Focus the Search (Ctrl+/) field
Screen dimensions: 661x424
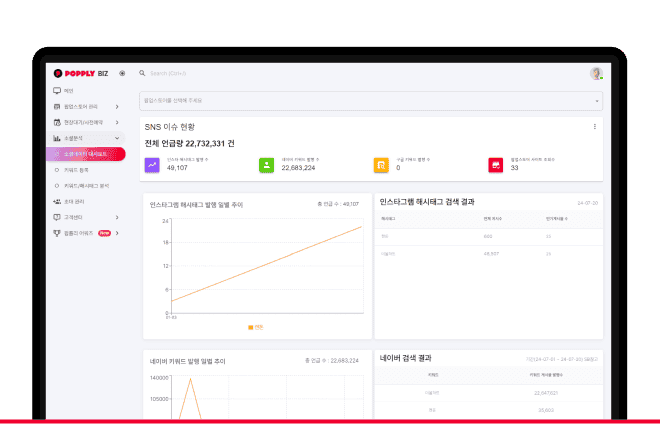[x=168, y=73]
